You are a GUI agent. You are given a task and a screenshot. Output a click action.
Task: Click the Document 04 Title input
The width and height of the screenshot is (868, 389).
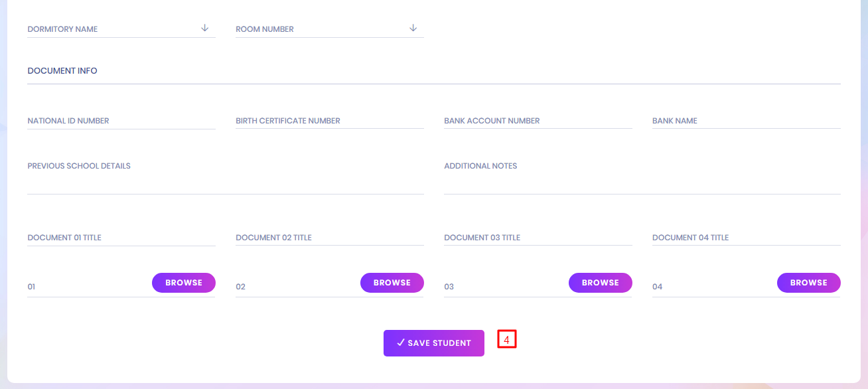pyautogui.click(x=746, y=238)
